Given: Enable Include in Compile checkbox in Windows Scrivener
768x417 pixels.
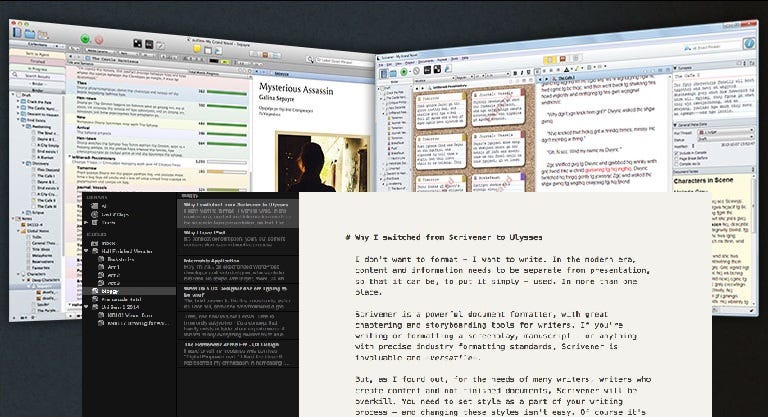Looking at the screenshot, I should (677, 153).
